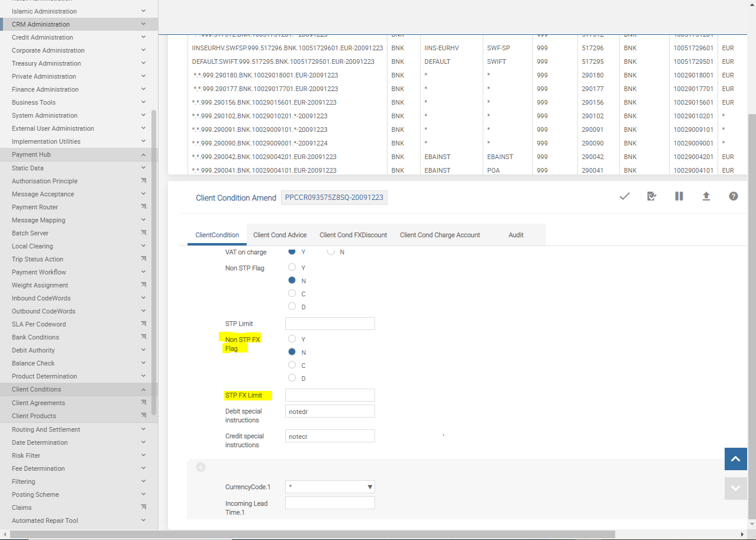Open help via question mark icon

733,196
